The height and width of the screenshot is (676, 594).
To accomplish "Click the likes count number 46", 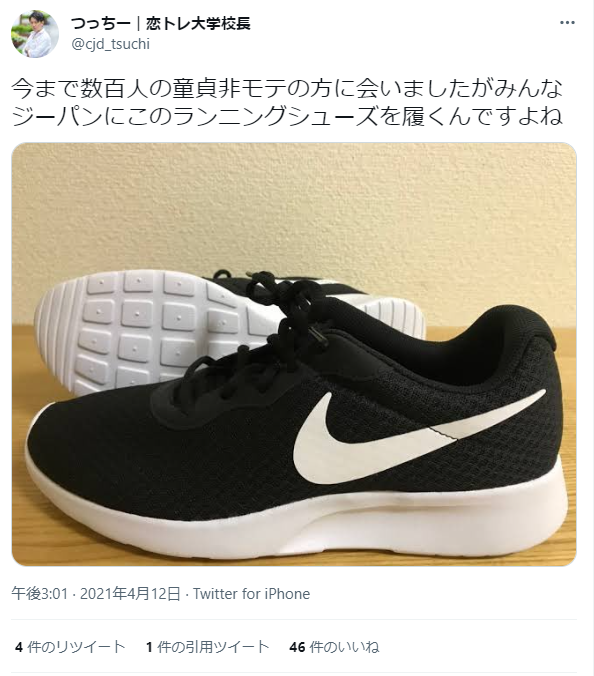I will tap(297, 647).
